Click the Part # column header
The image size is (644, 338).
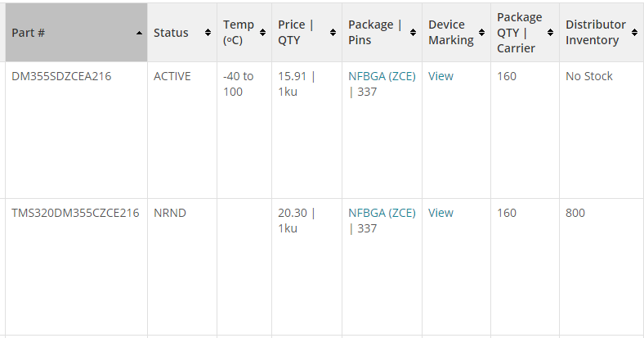coord(76,33)
